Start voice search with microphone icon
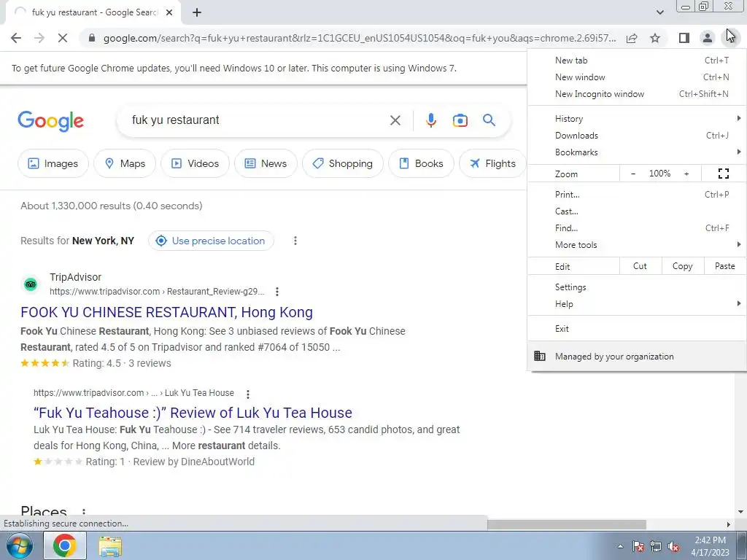747x560 pixels. pos(431,120)
